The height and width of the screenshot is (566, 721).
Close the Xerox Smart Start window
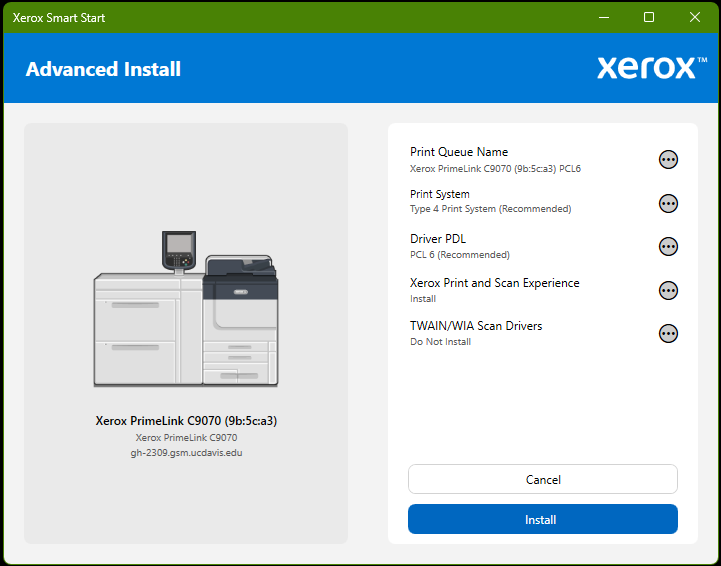695,17
